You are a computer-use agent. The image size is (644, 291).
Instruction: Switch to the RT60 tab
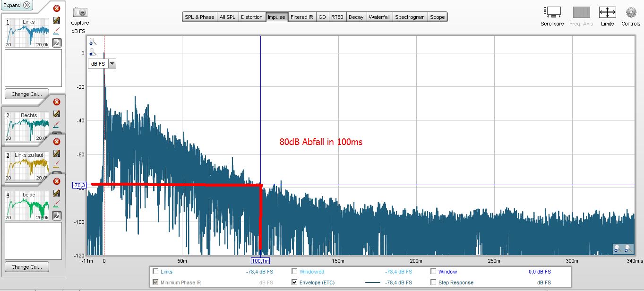pyautogui.click(x=337, y=17)
